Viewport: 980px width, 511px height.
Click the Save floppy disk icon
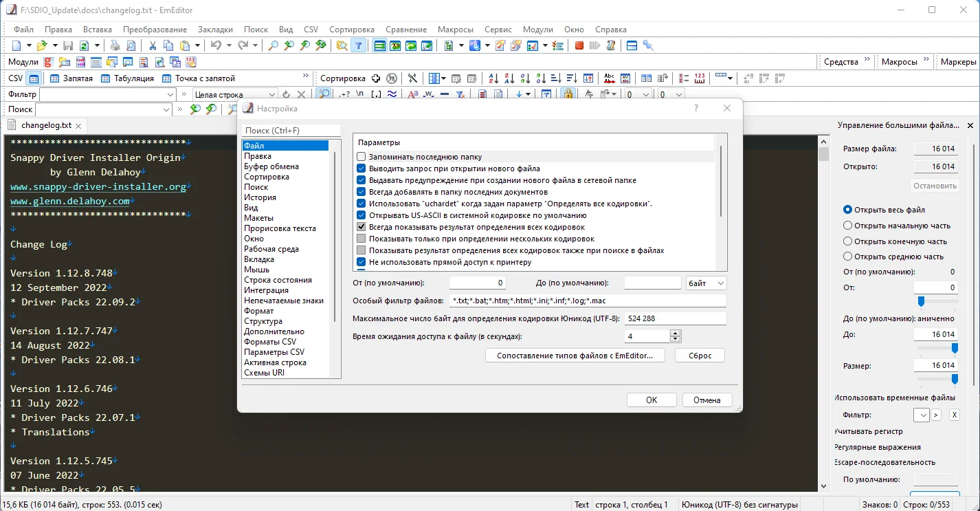[68, 45]
